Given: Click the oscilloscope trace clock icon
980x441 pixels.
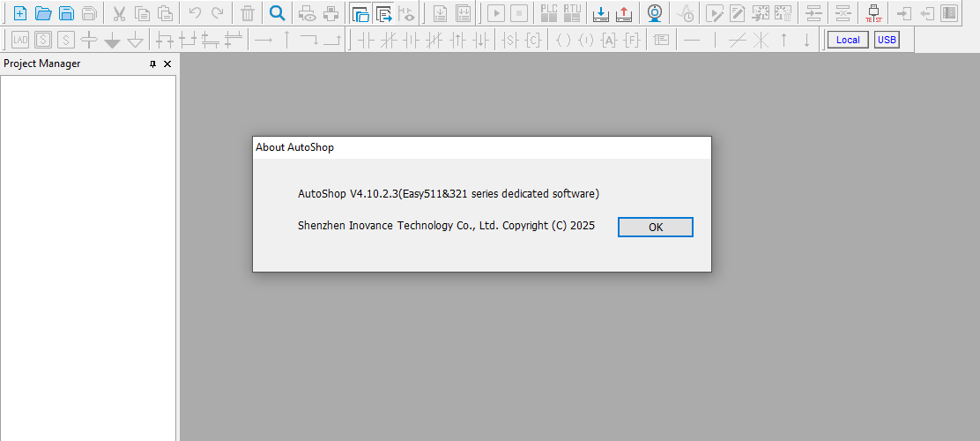Looking at the screenshot, I should click(686, 13).
